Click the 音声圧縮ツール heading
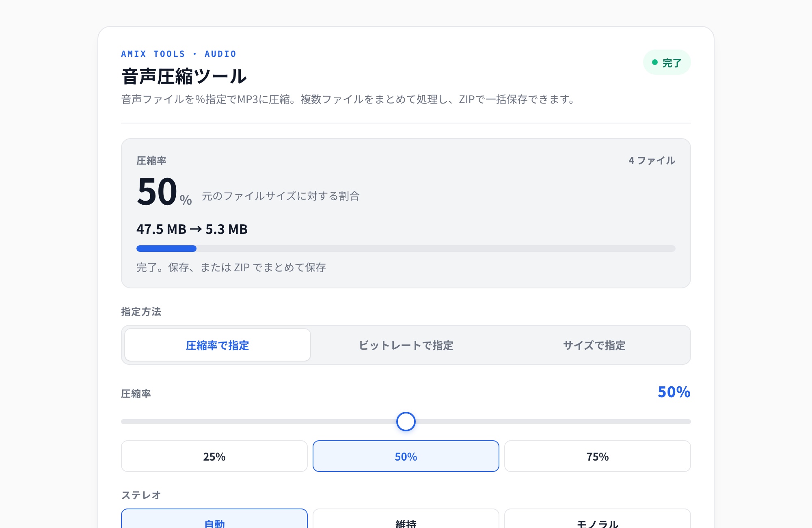This screenshot has height=528, width=812. (184, 76)
